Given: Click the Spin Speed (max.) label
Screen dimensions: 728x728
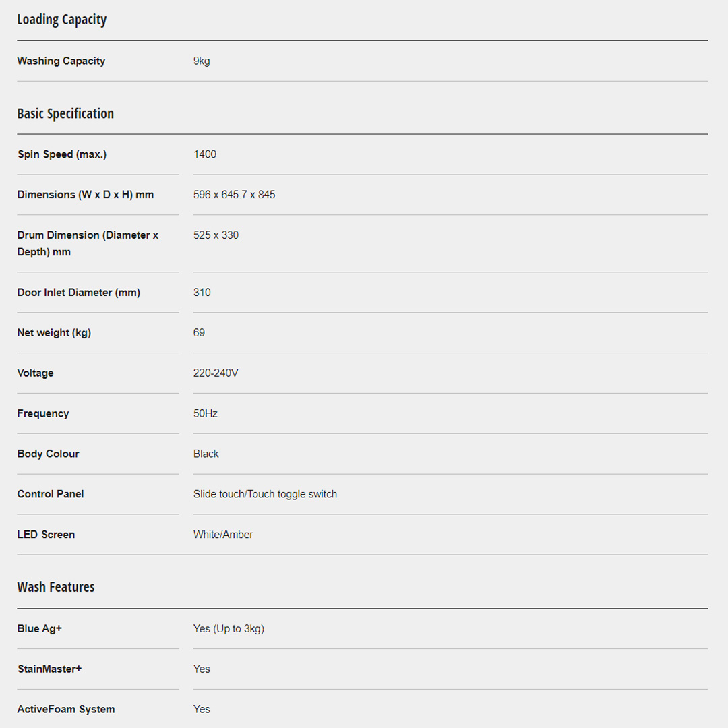Looking at the screenshot, I should point(62,154).
